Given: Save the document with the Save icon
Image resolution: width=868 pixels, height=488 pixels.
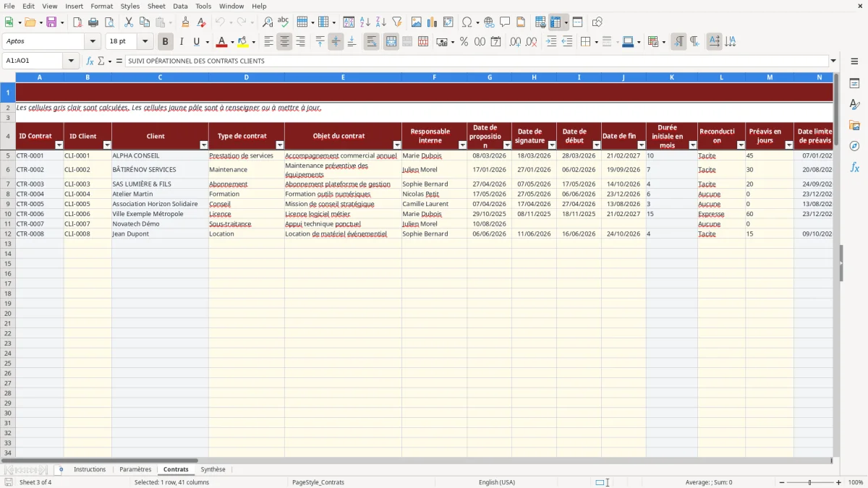Looking at the screenshot, I should (51, 22).
